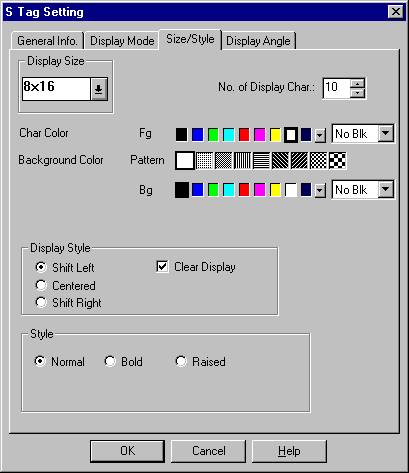409x473 pixels.
Task: Open the Display Angle tab
Action: pos(258,41)
